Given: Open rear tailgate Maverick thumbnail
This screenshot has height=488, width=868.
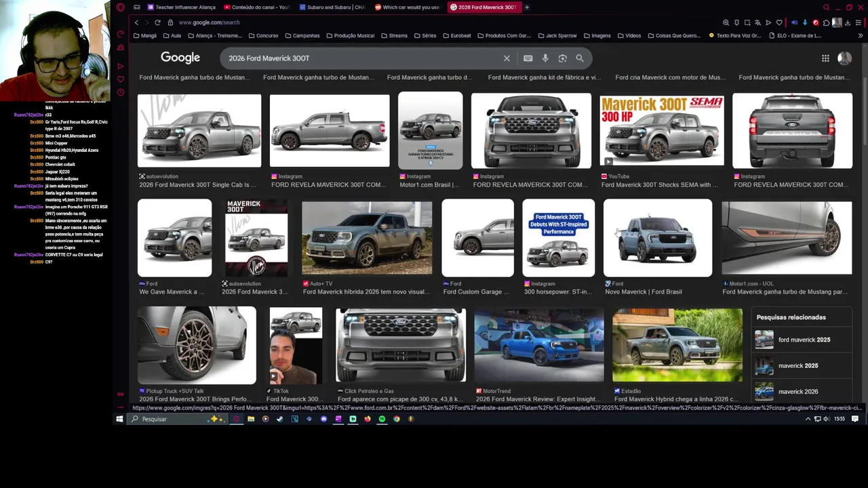Looking at the screenshot, I should coord(792,131).
